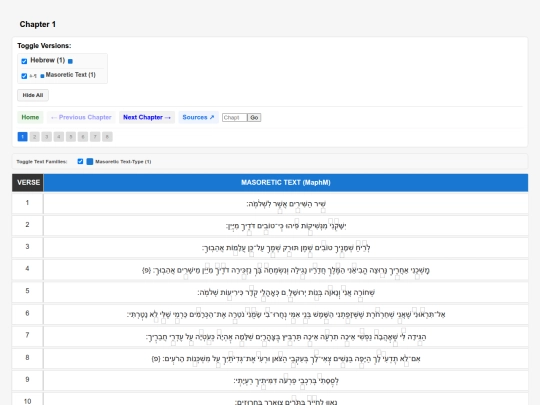540x405 pixels.
Task: Click the Toggle Text Families label
Action: click(42, 162)
